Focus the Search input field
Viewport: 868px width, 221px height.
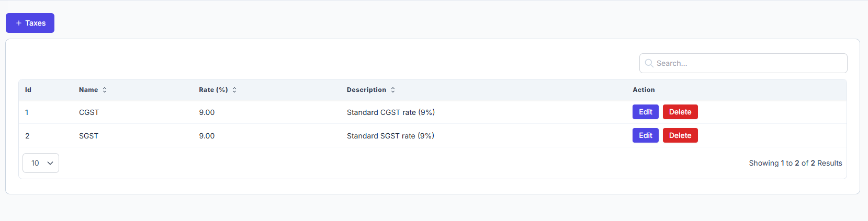(x=743, y=63)
